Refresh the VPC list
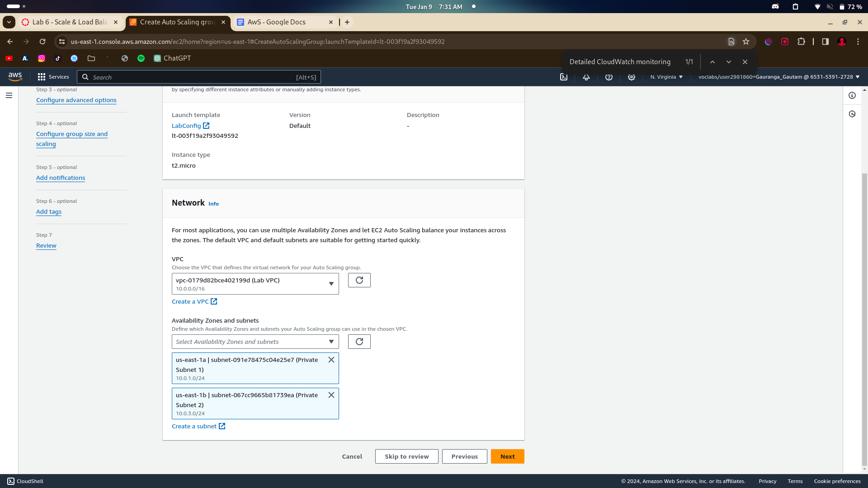Viewport: 868px width, 488px height. (359, 280)
